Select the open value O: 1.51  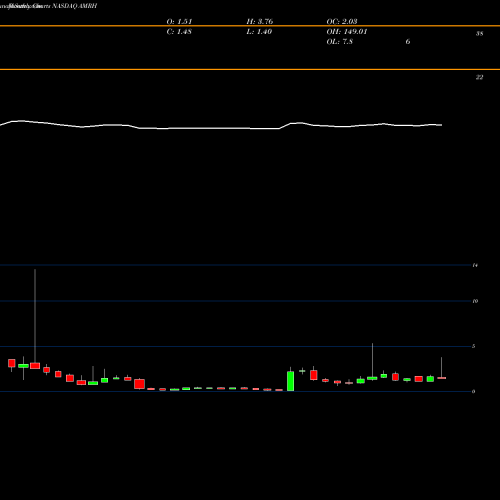[179, 21]
